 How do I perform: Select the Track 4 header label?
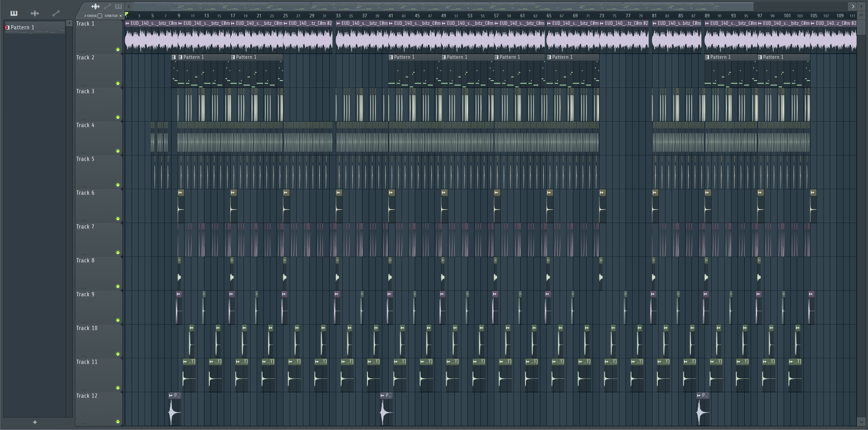(x=85, y=125)
